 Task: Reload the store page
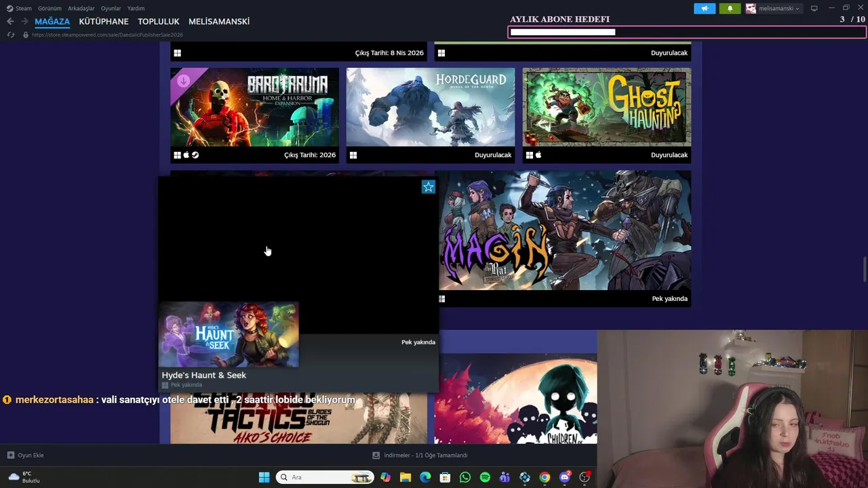[x=11, y=35]
